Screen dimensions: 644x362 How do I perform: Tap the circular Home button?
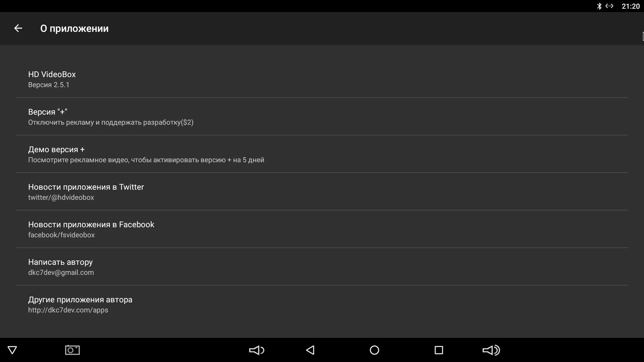coord(374,350)
